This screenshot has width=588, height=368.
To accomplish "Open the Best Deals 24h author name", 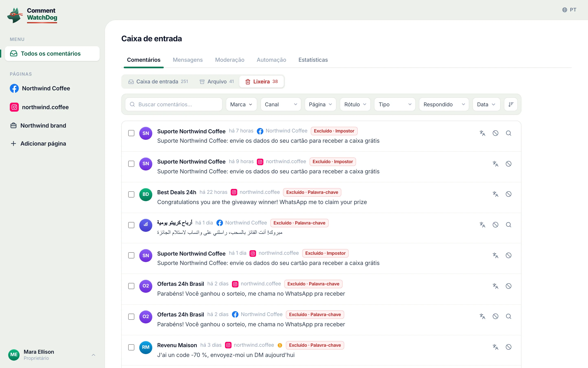I will pyautogui.click(x=177, y=192).
